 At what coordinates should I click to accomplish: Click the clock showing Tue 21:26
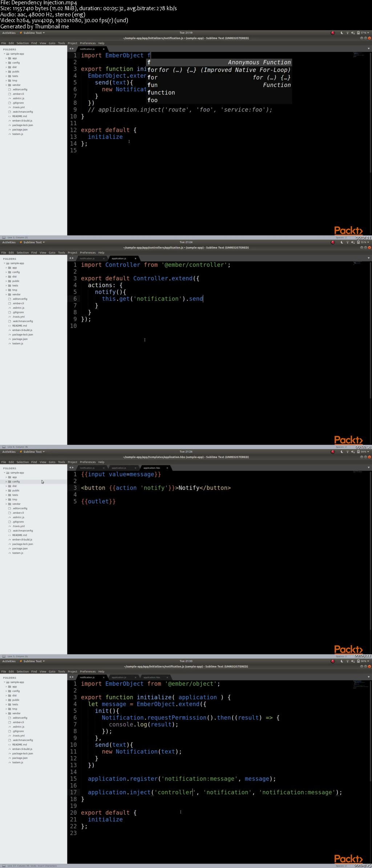pyautogui.click(x=186, y=452)
